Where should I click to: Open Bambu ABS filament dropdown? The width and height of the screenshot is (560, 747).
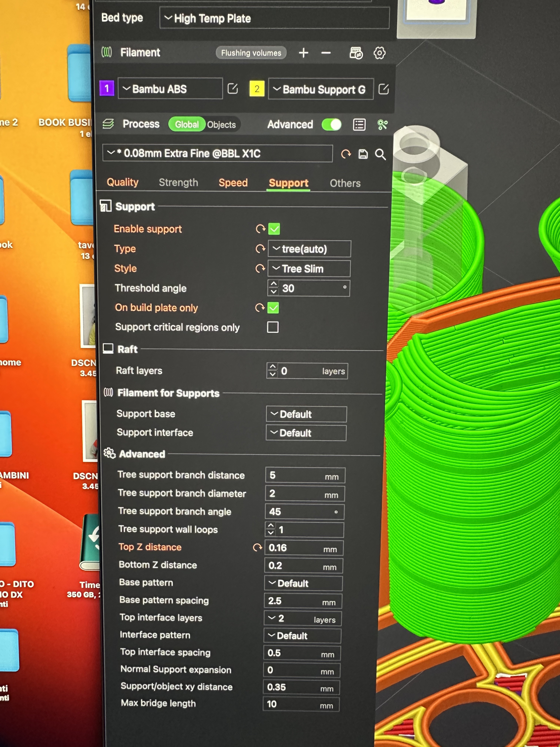tap(170, 89)
